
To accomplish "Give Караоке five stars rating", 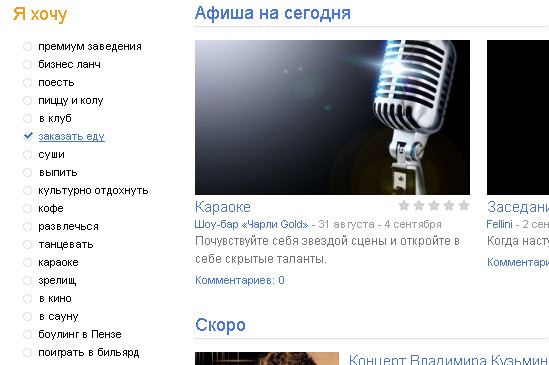I will click(464, 206).
